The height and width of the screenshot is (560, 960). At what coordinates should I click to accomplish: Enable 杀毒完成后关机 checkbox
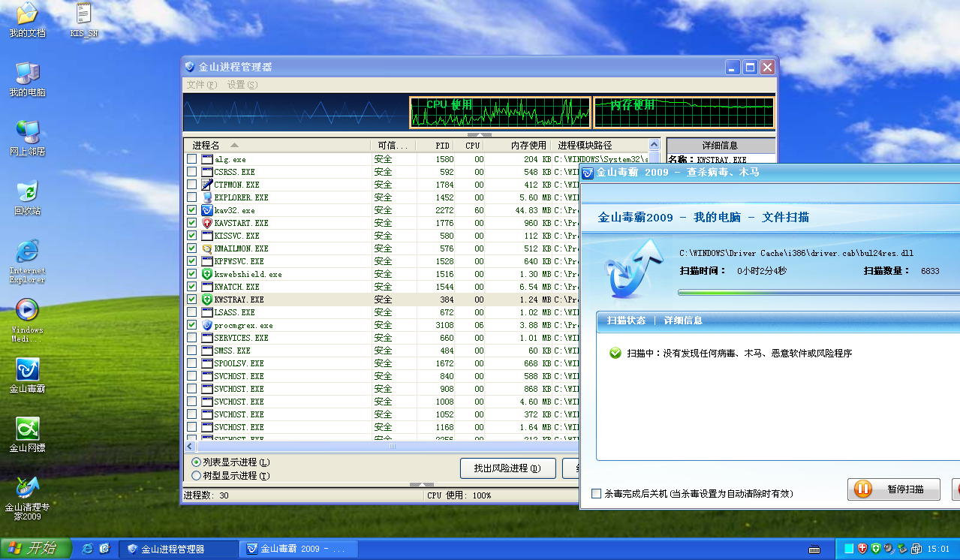pos(597,494)
